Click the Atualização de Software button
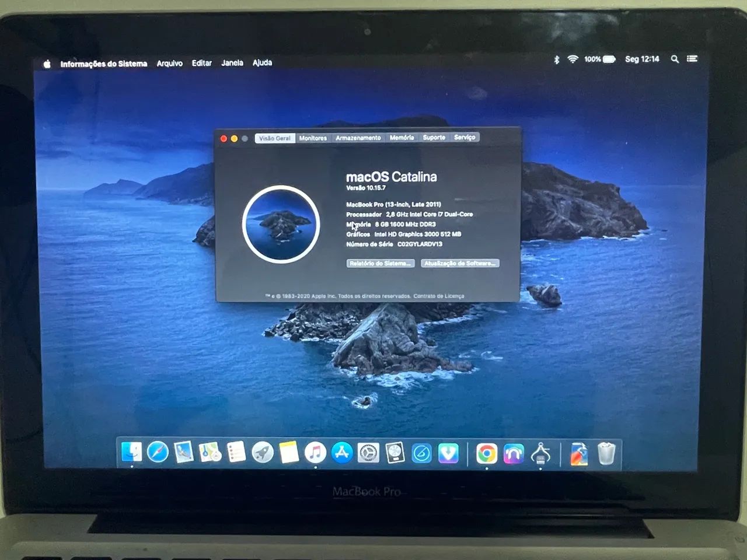This screenshot has width=747, height=560. [460, 263]
